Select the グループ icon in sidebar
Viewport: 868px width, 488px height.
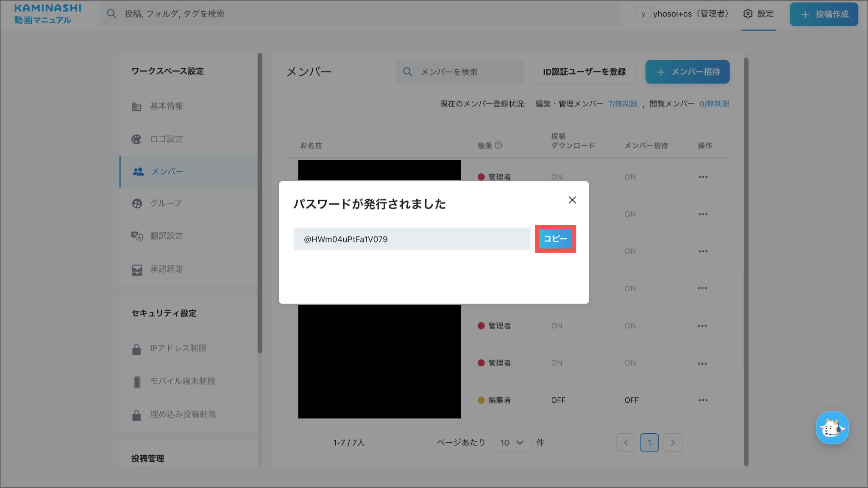coord(137,204)
